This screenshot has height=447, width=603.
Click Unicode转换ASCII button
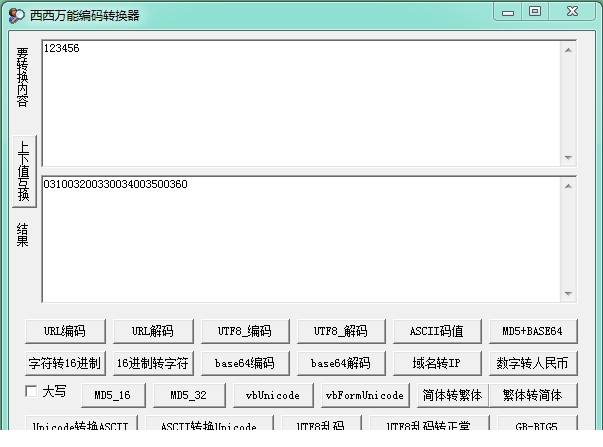81,423
